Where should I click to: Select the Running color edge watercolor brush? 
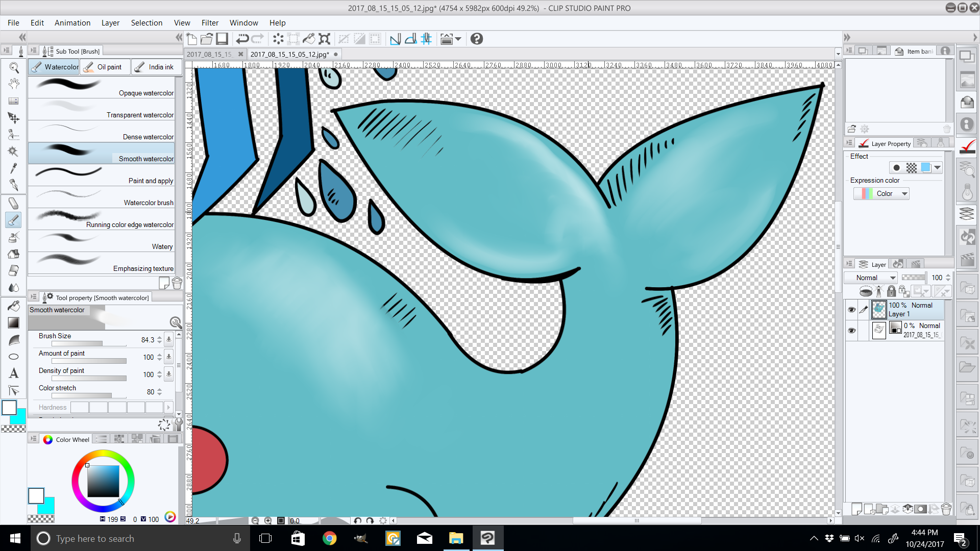tap(102, 218)
